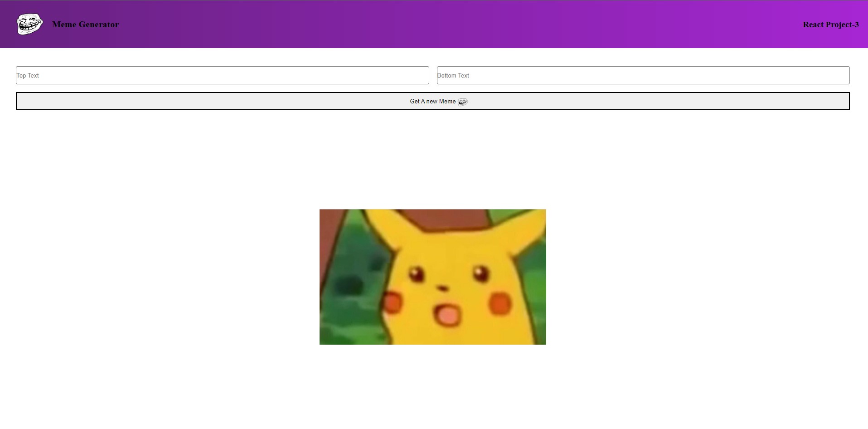Click Pikachu's right red cheek
868x429 pixels.
[500, 303]
